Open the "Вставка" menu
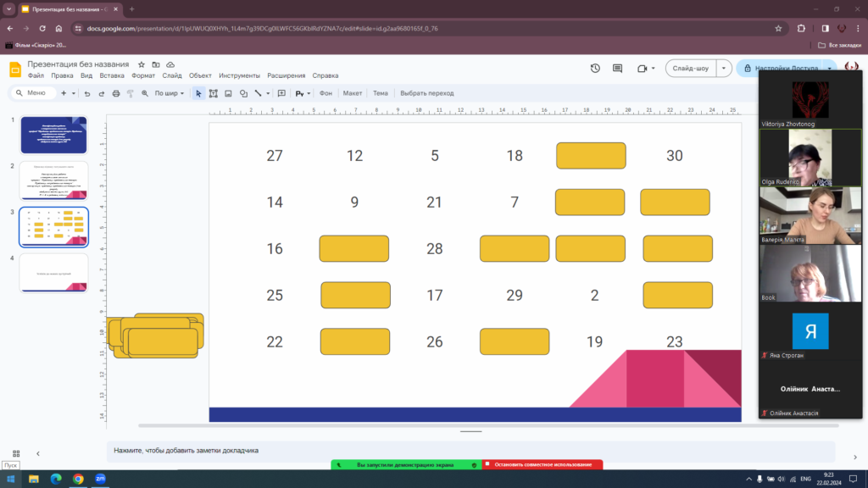Image resolution: width=868 pixels, height=488 pixels. coord(112,75)
